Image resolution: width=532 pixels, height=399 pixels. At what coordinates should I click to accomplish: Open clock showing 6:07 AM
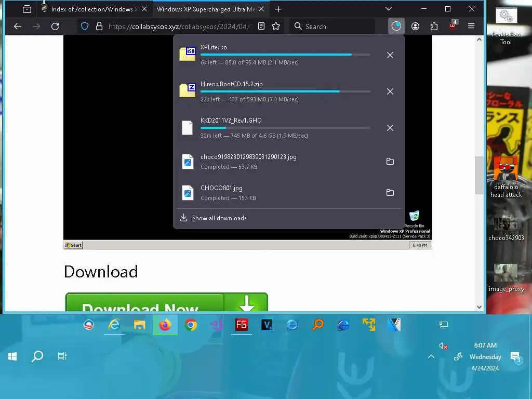coord(485,356)
